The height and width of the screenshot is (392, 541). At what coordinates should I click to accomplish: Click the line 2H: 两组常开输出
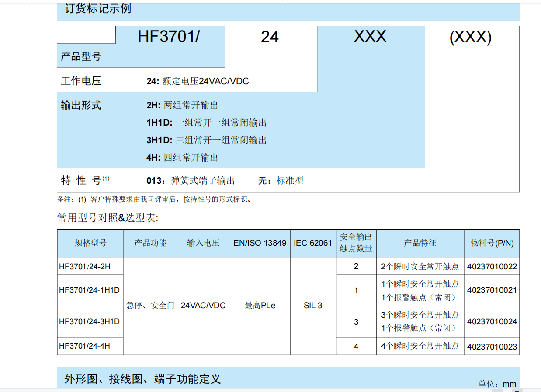click(182, 105)
